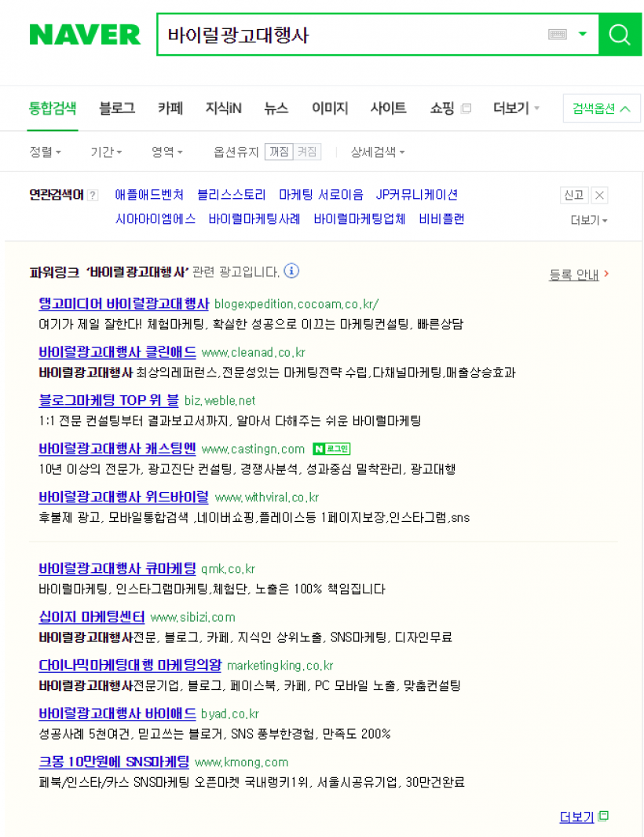Image resolution: width=644 pixels, height=837 pixels.
Task: Open ad link 탱고미디어 바이럴광고대행사
Action: click(124, 303)
